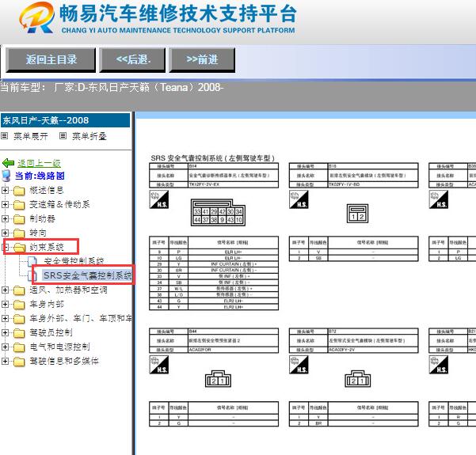Screen dimensions: 476x455
Task: Click the 菜单展开 expand-all option
Action: 31,136
